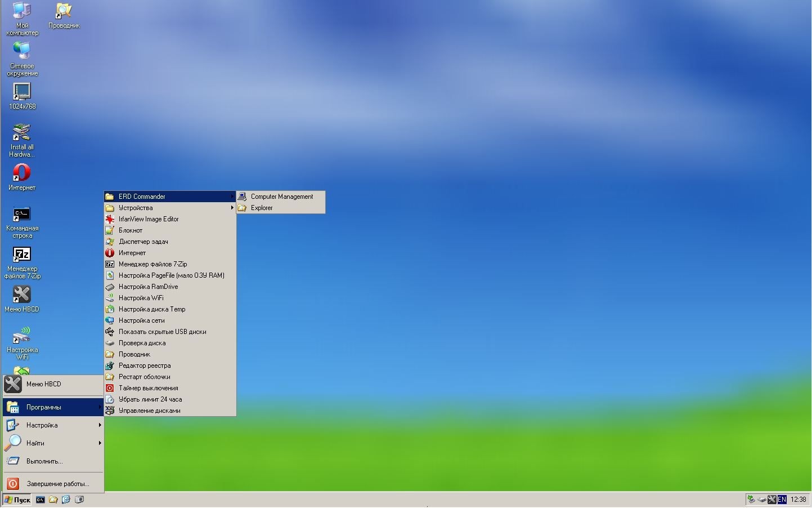812x508 pixels.
Task: Run Проверка диска
Action: tap(170, 343)
